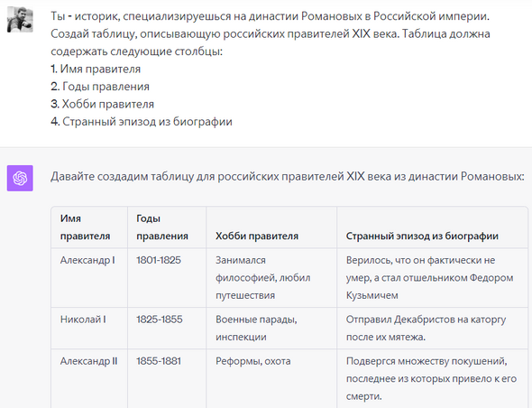The image size is (532, 408).
Task: Click the purple ChatGPT logo icon
Action: pos(20,179)
